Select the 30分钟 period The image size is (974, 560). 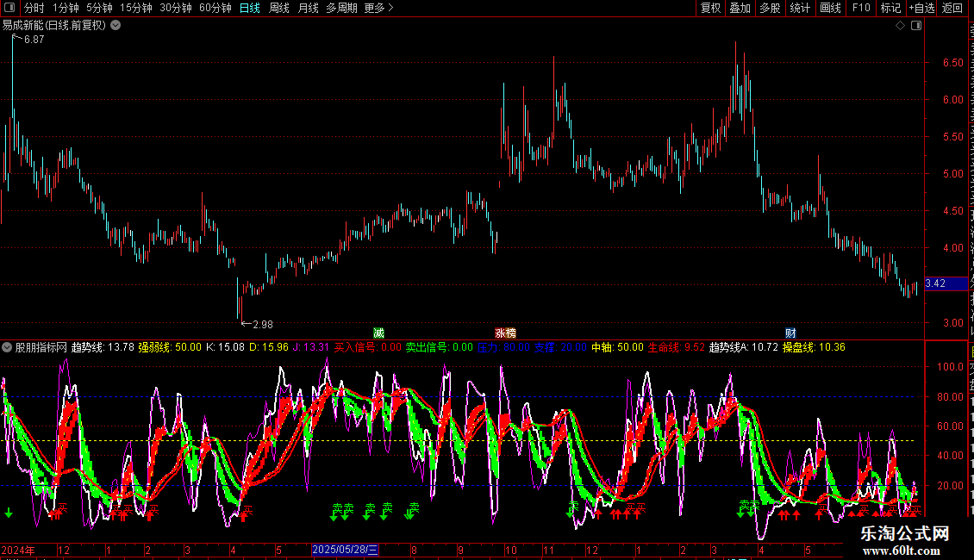tap(176, 8)
